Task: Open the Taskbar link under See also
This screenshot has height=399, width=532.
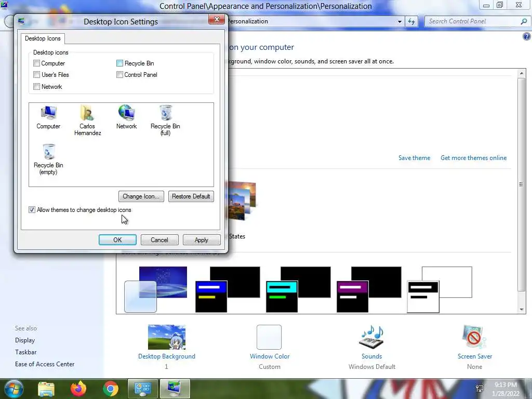Action: (26, 352)
